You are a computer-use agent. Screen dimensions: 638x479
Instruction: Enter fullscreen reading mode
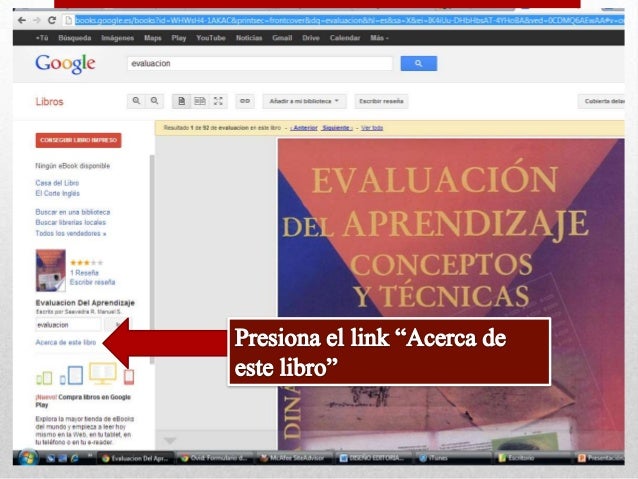click(218, 101)
